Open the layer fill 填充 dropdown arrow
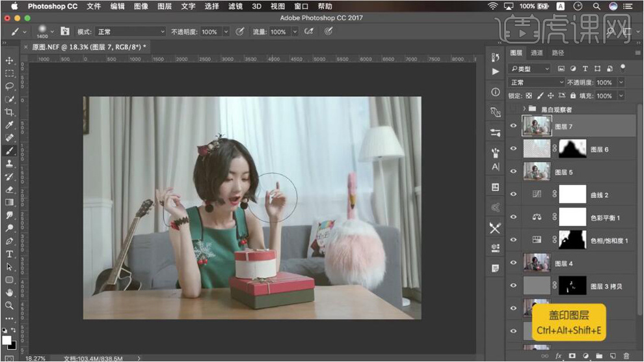The width and height of the screenshot is (644, 362). (x=621, y=96)
